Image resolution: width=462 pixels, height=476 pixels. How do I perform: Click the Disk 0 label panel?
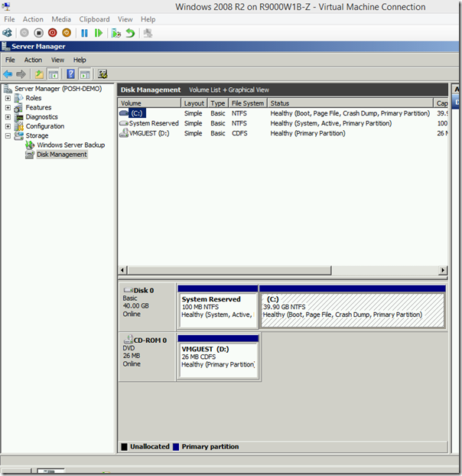[x=147, y=307]
